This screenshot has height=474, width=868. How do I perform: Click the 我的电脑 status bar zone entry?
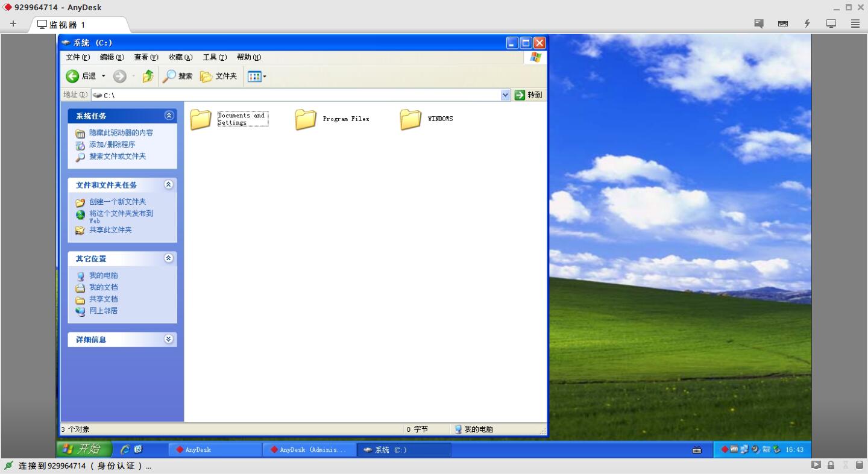click(x=474, y=429)
